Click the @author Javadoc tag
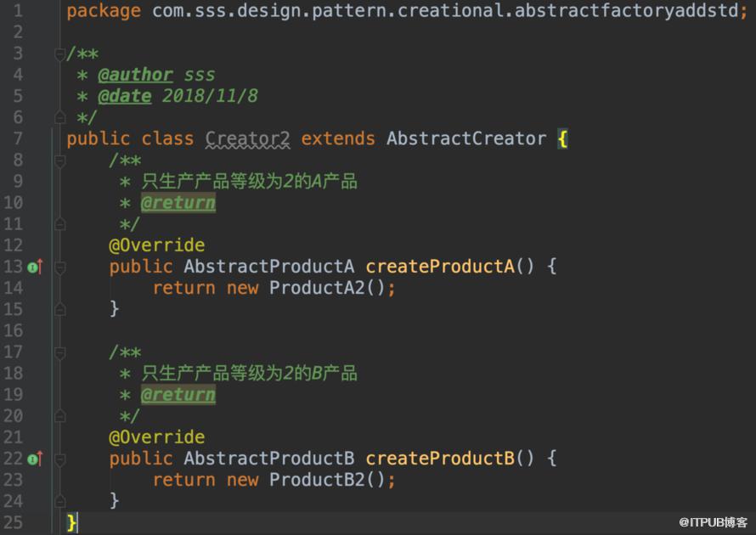 click(x=135, y=75)
